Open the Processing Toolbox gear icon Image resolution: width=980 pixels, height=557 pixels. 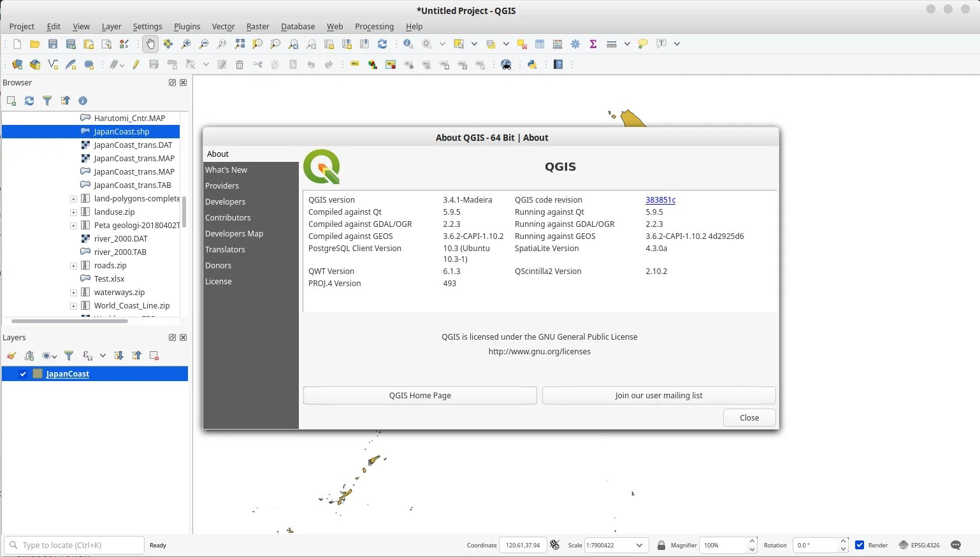click(575, 44)
